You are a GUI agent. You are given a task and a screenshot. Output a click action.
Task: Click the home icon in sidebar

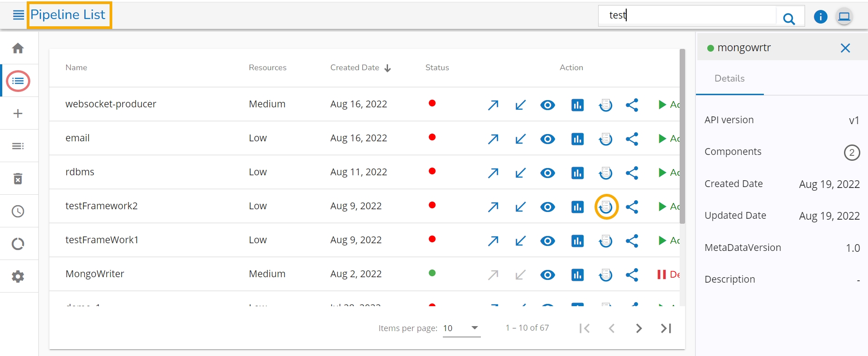(x=18, y=48)
